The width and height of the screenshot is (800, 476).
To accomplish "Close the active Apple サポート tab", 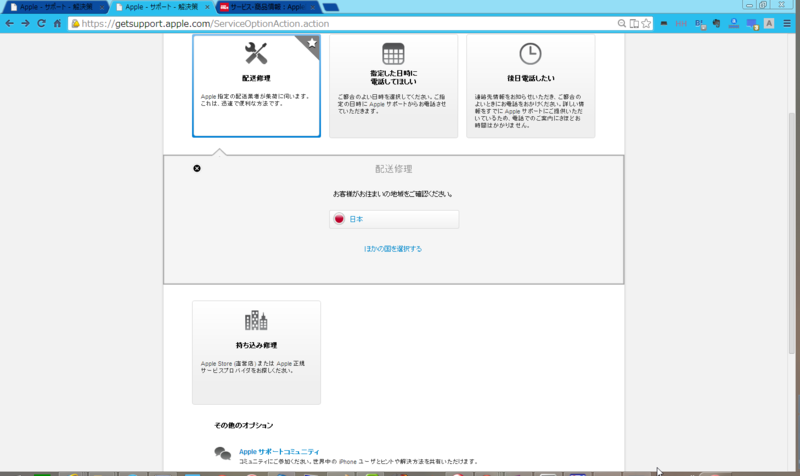I will [x=207, y=7].
